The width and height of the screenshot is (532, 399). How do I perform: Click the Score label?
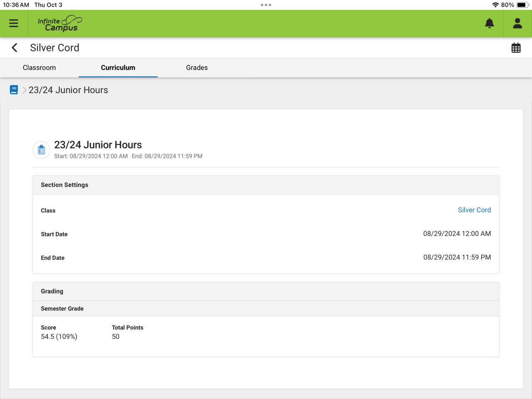49,328
